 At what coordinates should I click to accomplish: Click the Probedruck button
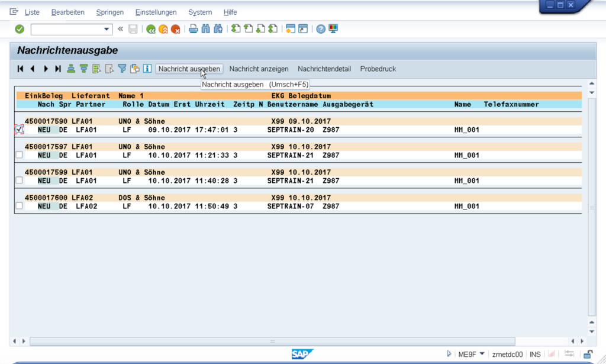(378, 69)
